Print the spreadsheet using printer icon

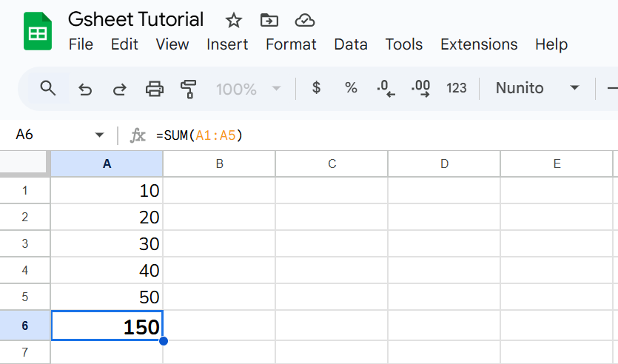[x=154, y=89]
